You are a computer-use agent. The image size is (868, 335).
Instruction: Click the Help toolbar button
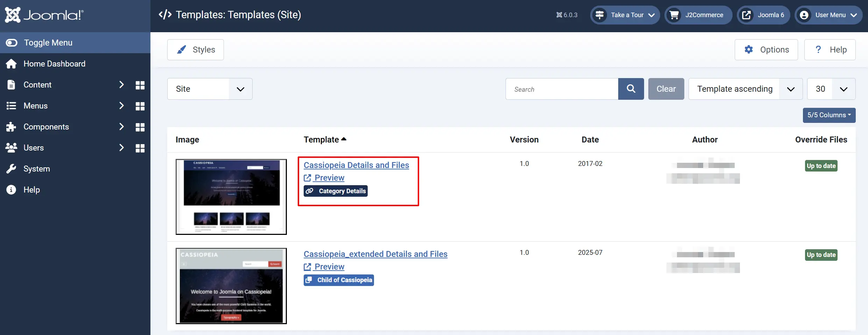[830, 50]
